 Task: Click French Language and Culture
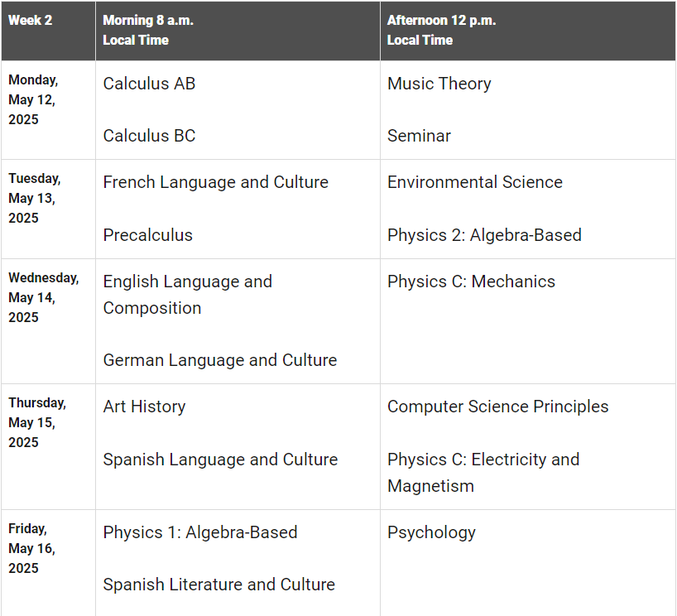(x=215, y=182)
